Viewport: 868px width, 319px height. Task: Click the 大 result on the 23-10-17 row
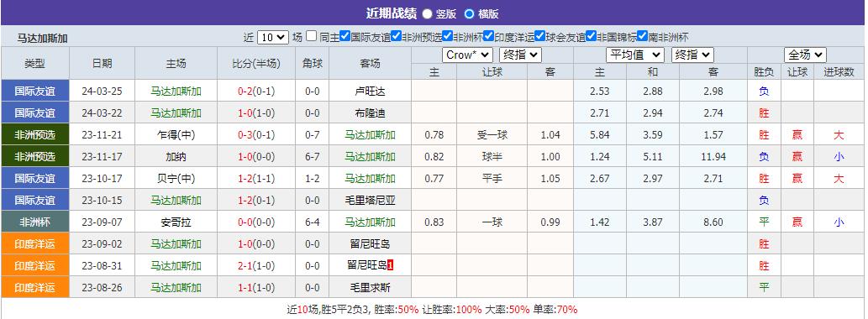pos(839,179)
